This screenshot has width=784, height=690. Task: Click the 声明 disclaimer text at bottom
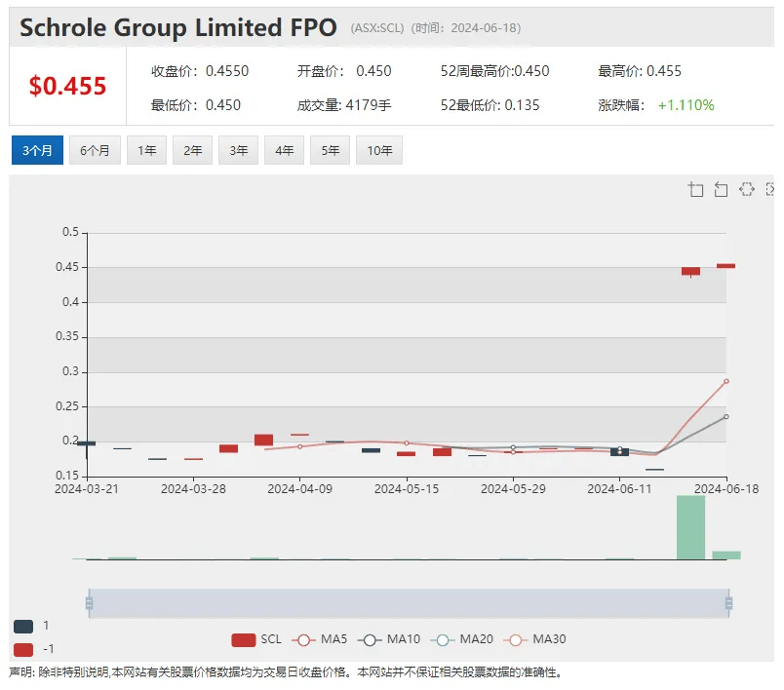tap(286, 672)
